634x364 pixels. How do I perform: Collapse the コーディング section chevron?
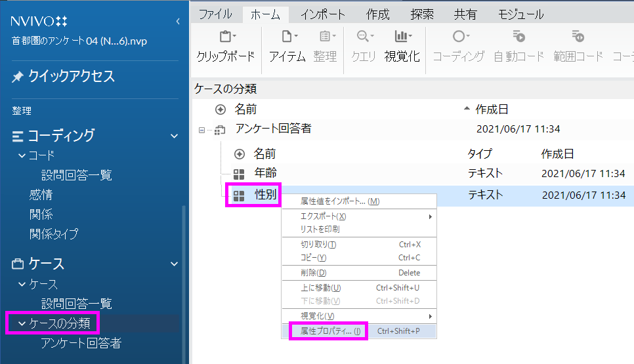pos(174,136)
